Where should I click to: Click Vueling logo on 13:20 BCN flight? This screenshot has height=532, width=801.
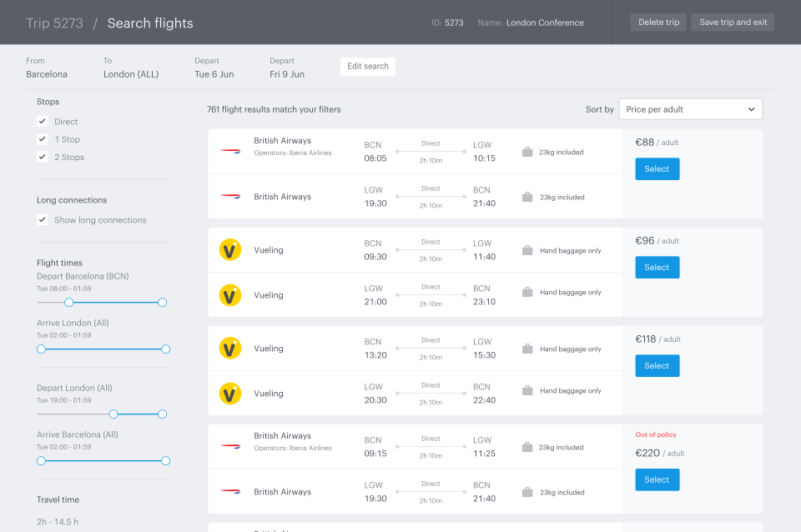tap(230, 349)
